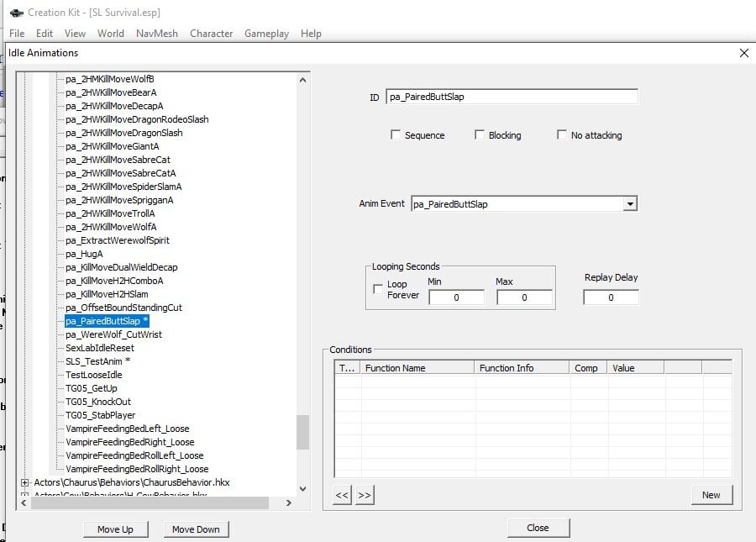Click the Move Up button
The height and width of the screenshot is (542, 756).
(x=115, y=529)
